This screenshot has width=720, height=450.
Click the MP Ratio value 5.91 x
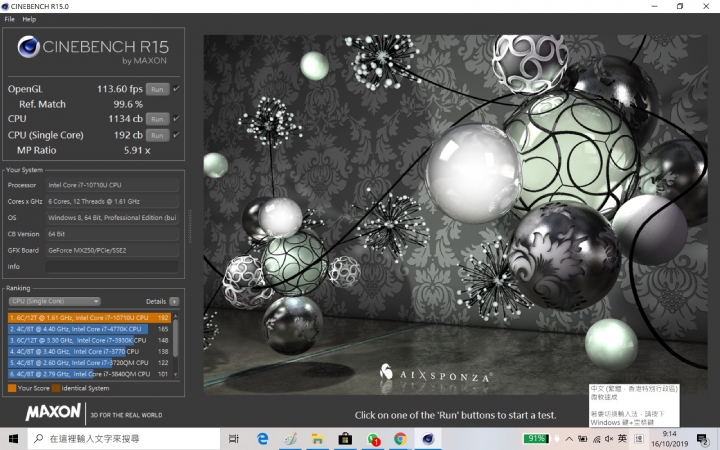click(x=137, y=150)
